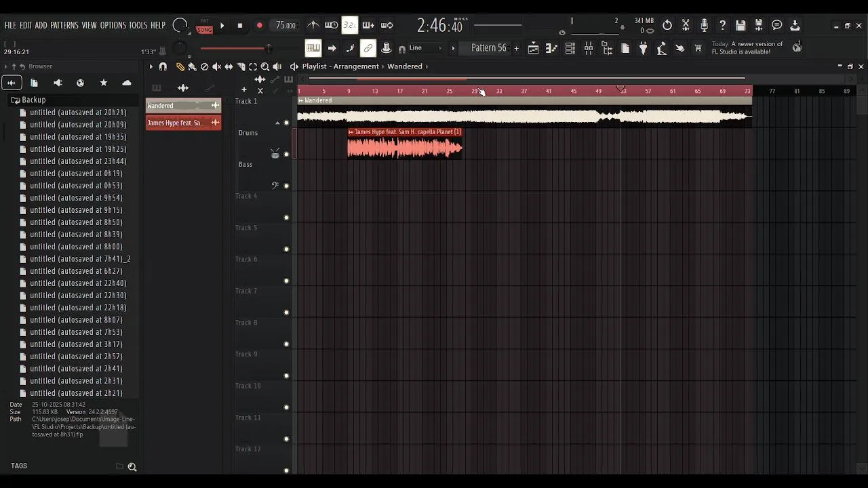
Task: Select untitled autosaved at 20h21 file
Action: [x=78, y=113]
